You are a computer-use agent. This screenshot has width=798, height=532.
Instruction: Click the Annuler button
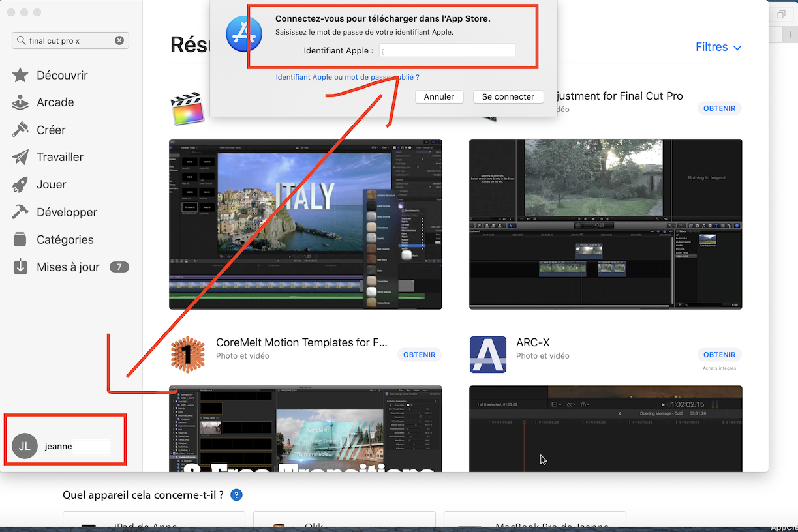tap(439, 96)
